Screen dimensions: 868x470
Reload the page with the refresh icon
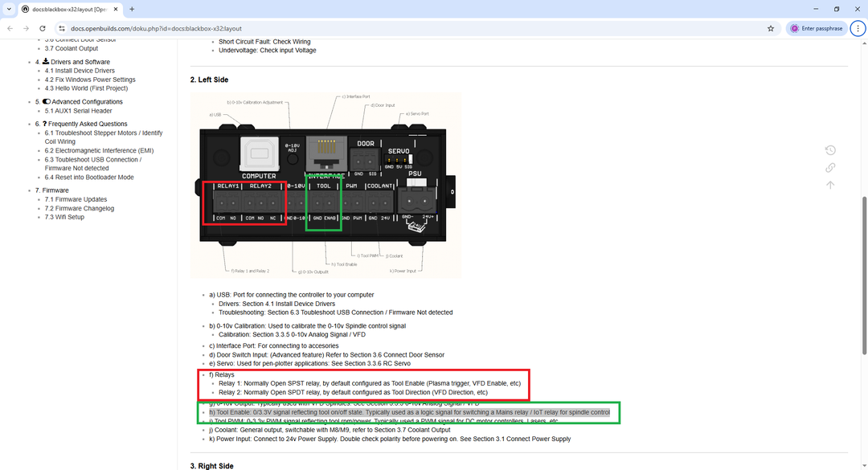click(x=43, y=28)
